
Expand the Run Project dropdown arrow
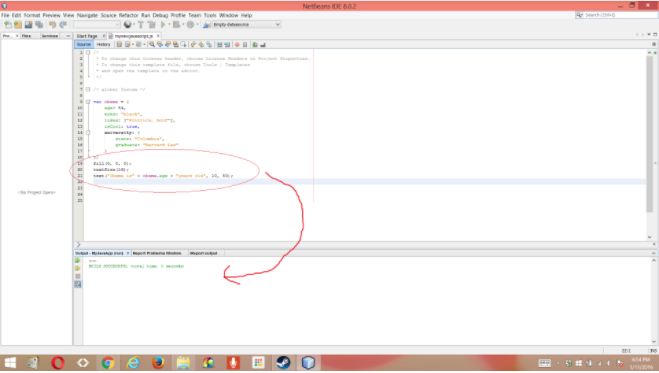(169, 25)
